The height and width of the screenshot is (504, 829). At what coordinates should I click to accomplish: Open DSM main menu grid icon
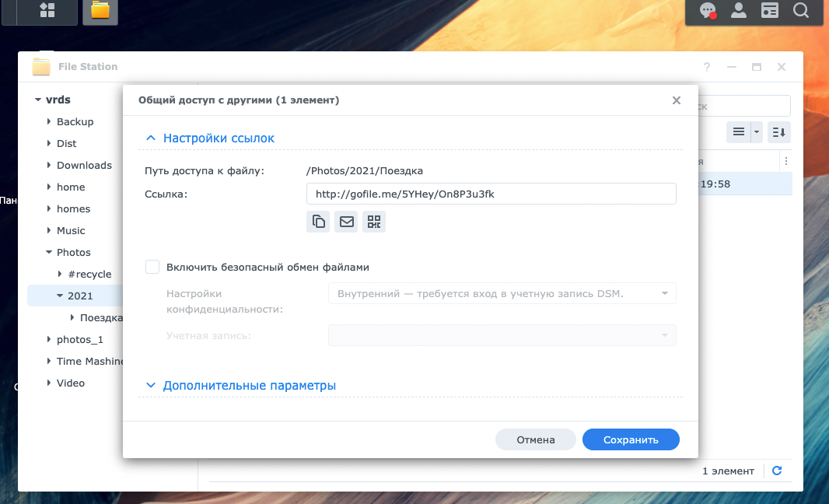click(x=47, y=11)
